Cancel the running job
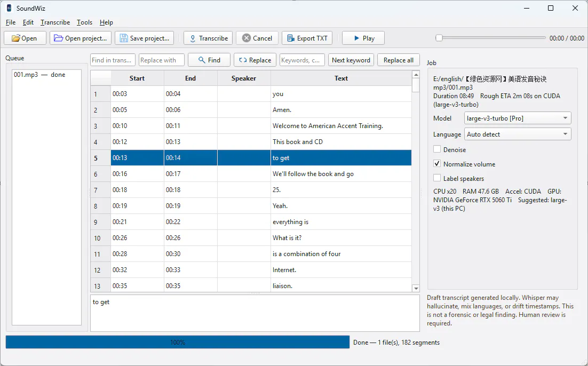This screenshot has width=588, height=366. pyautogui.click(x=257, y=38)
